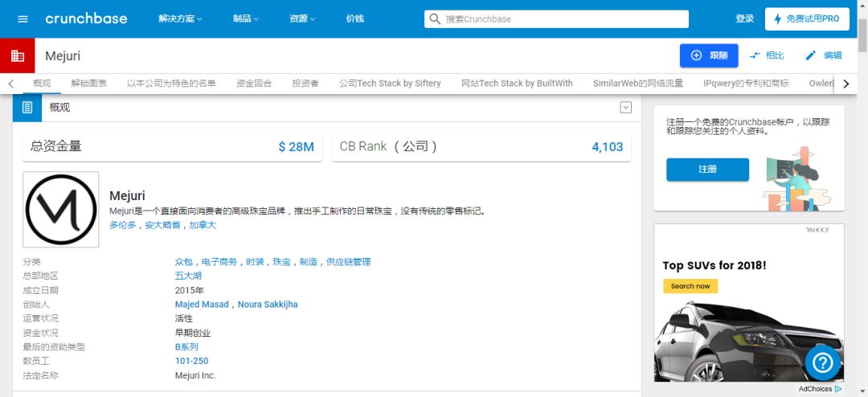Open the 安大略省 location link
868x397 pixels.
point(162,225)
